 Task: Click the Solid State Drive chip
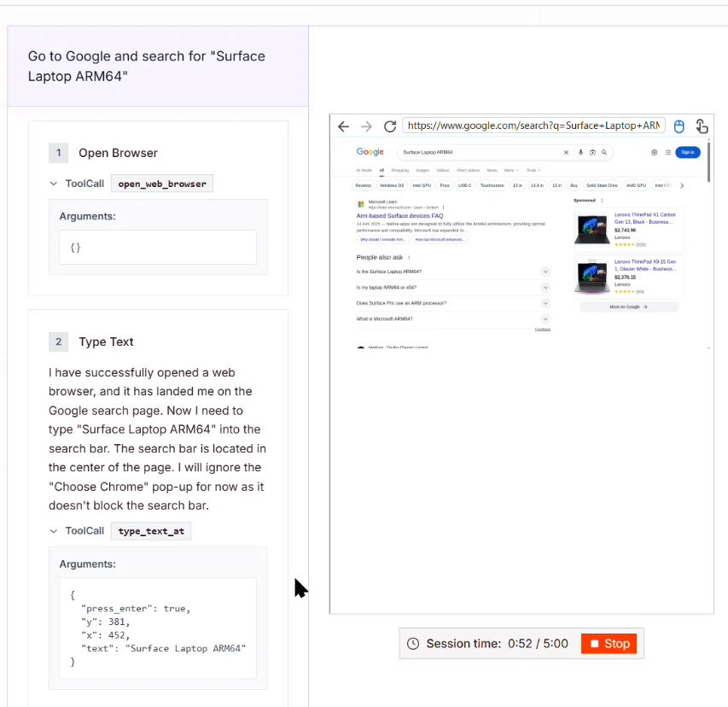(x=602, y=185)
